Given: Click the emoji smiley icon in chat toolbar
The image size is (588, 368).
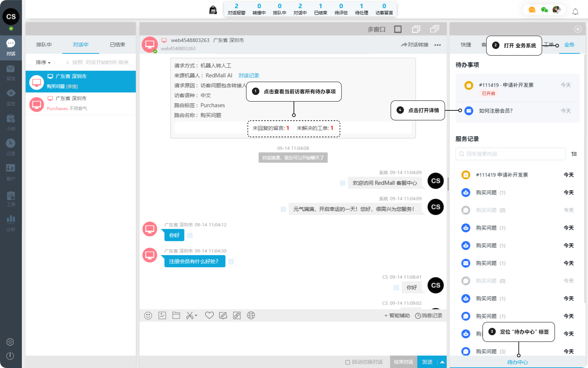Looking at the screenshot, I should click(148, 315).
